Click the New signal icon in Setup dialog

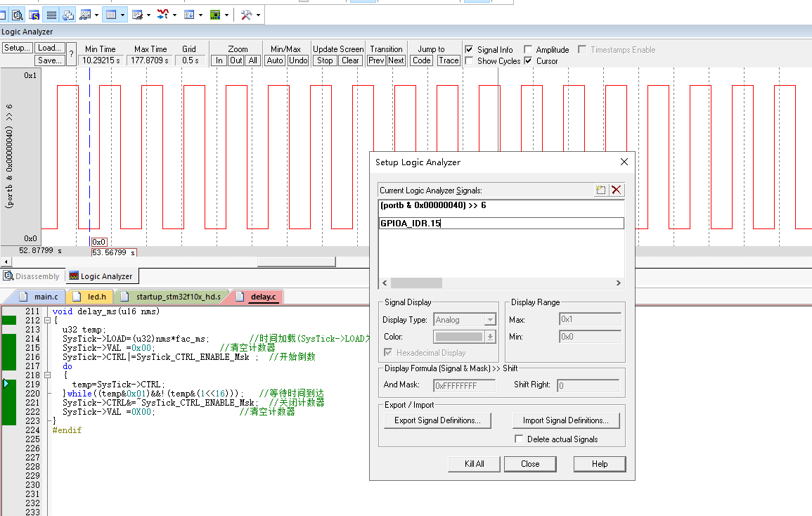tap(600, 190)
